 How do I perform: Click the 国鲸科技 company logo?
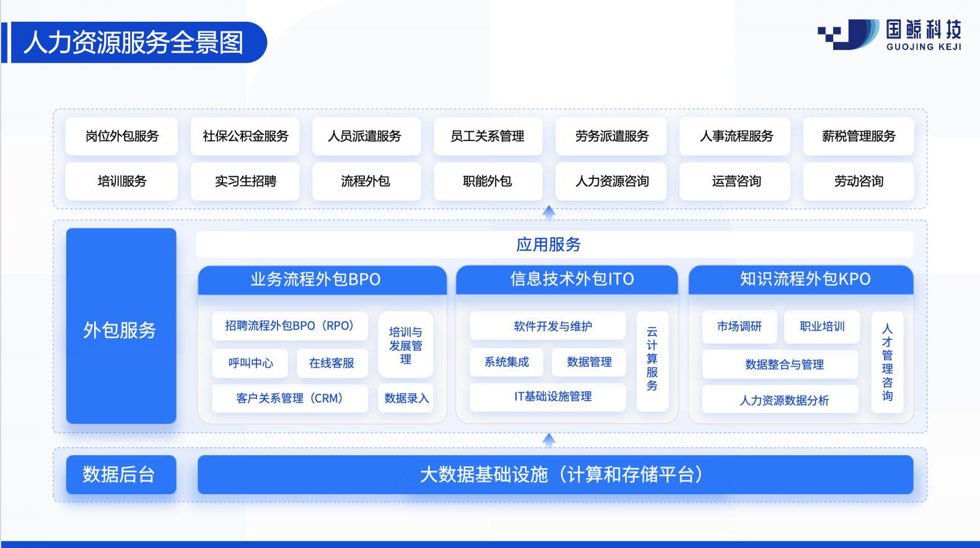pyautogui.click(x=890, y=35)
